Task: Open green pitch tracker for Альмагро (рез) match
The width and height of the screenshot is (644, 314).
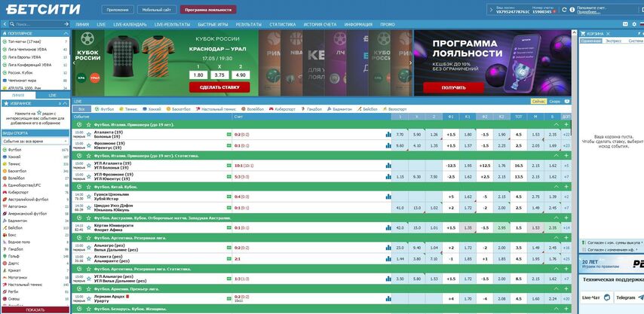Action: click(228, 248)
